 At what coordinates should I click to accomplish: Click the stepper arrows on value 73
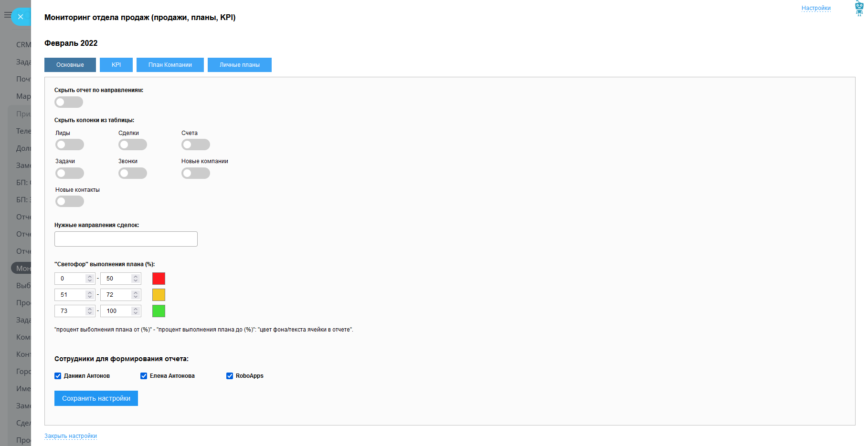tap(90, 311)
